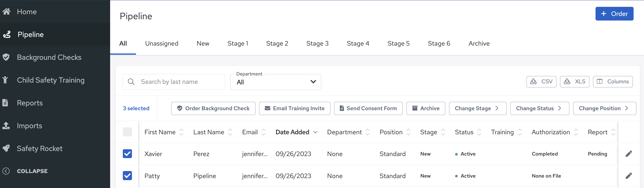Click the Pipeline icon in sidebar
The height and width of the screenshot is (188, 644).
(x=7, y=34)
